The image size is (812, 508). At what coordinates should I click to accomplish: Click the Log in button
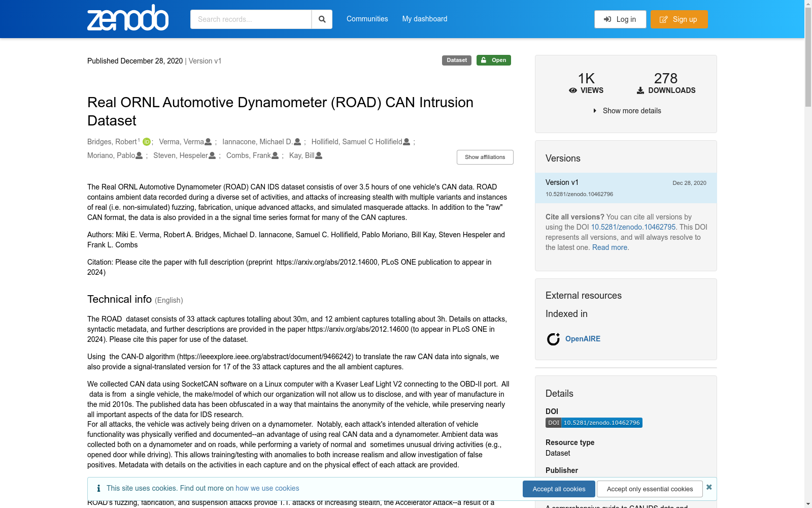tap(620, 19)
